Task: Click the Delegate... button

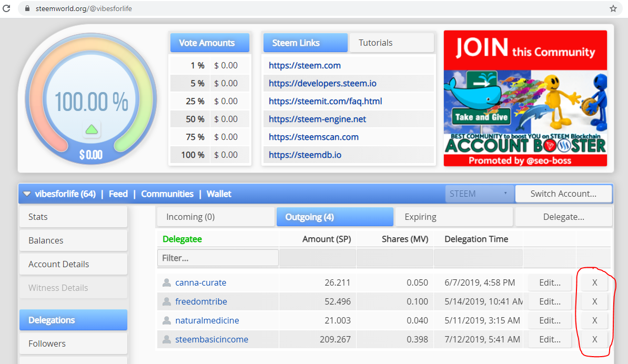Action: point(563,217)
